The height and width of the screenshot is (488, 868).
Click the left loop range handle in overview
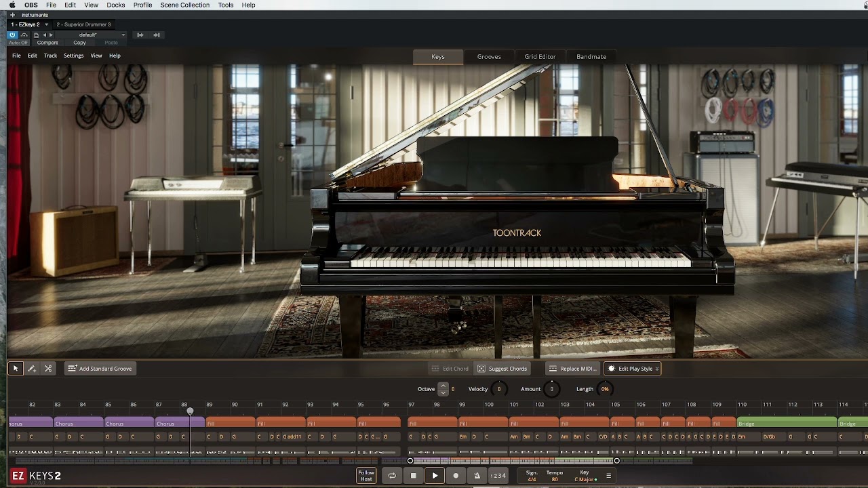(x=410, y=461)
